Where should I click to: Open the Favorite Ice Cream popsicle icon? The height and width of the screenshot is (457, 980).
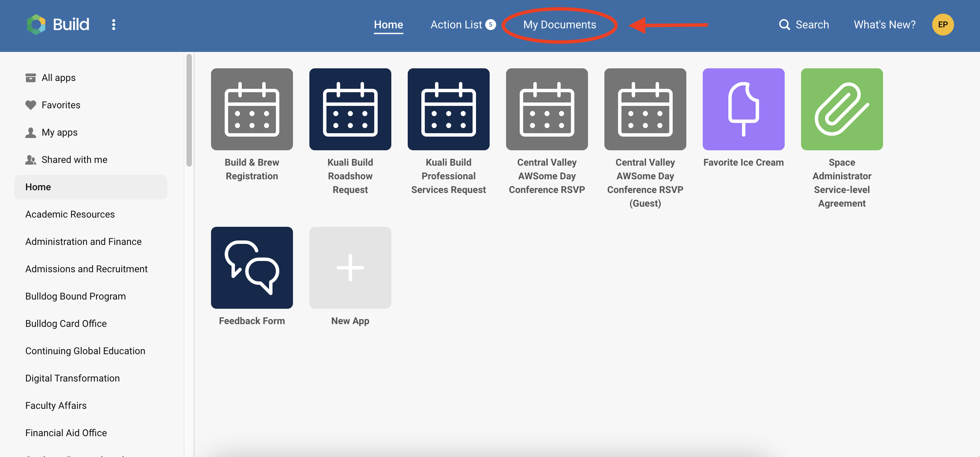(743, 109)
